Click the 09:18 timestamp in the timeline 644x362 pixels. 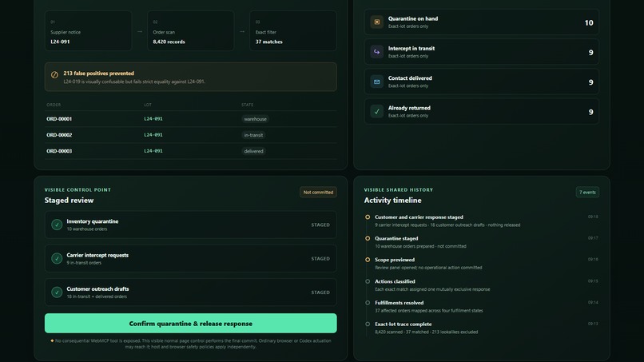pos(593,217)
